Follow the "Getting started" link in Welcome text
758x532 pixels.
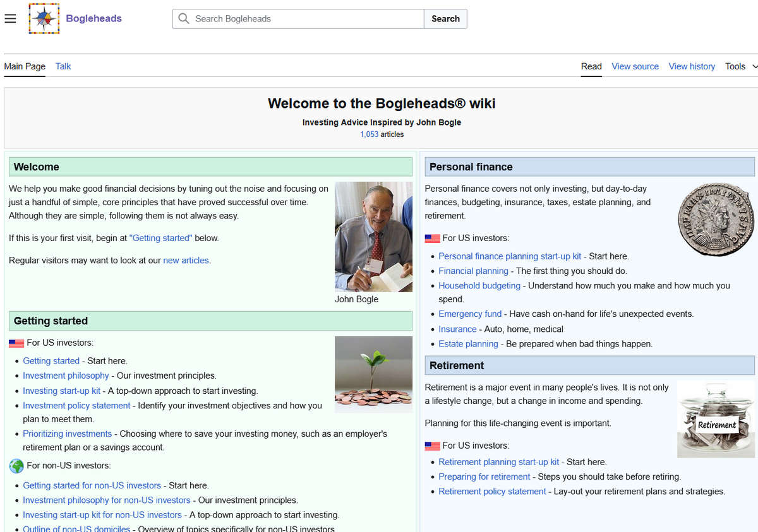(x=160, y=238)
